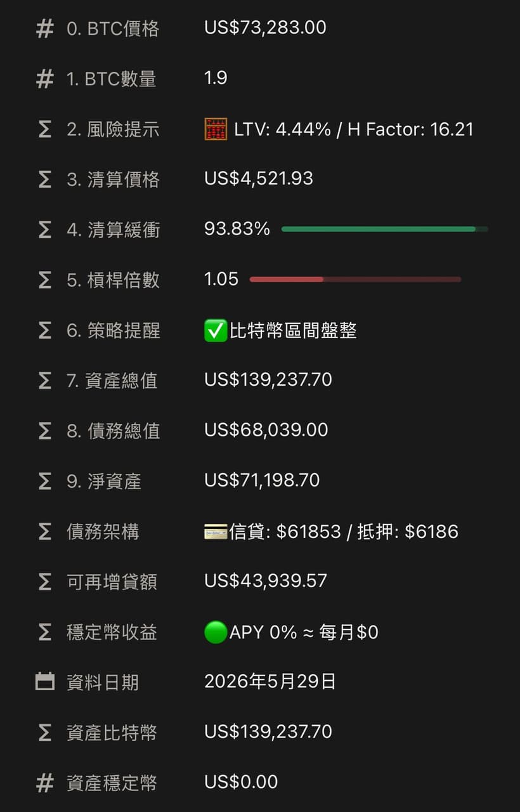This screenshot has width=520, height=812.
Task: Click the green circle before APY 0%
Action: [216, 632]
